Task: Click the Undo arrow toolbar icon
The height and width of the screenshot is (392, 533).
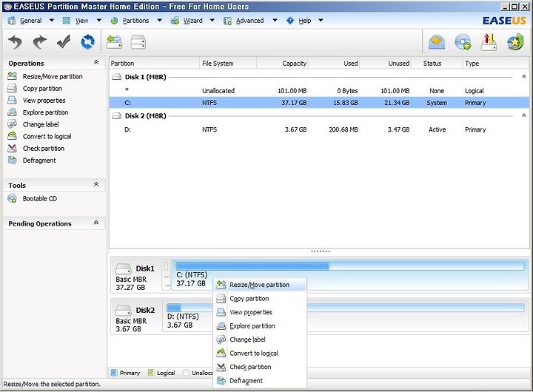Action: (16, 42)
